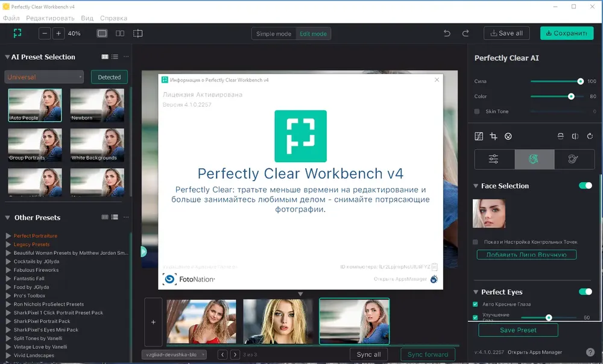Screen dimensions: 603x364
Task: Switch to side-by-side split view icon
Action: pos(120,33)
